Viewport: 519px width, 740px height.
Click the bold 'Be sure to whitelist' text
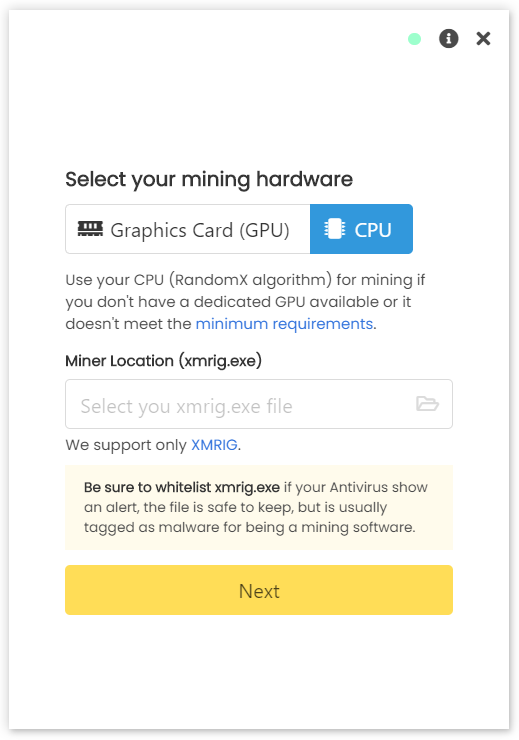[x=182, y=487]
